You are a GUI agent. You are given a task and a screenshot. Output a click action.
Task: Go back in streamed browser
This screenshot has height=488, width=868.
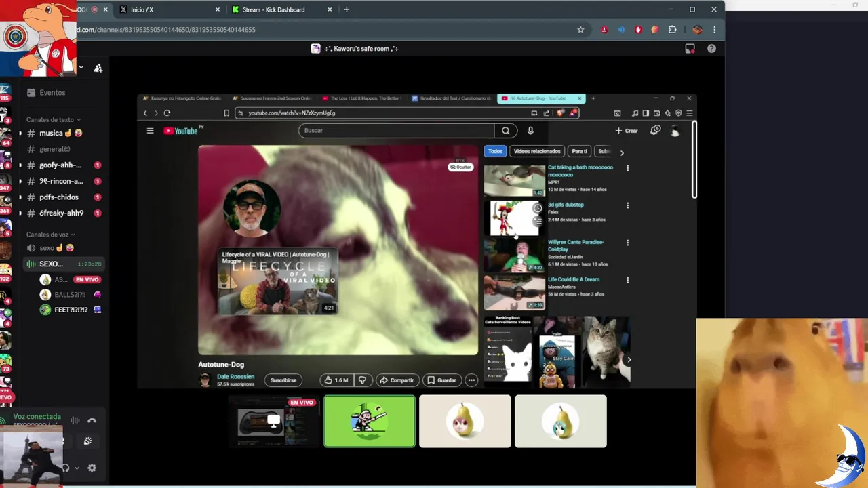[x=145, y=113]
